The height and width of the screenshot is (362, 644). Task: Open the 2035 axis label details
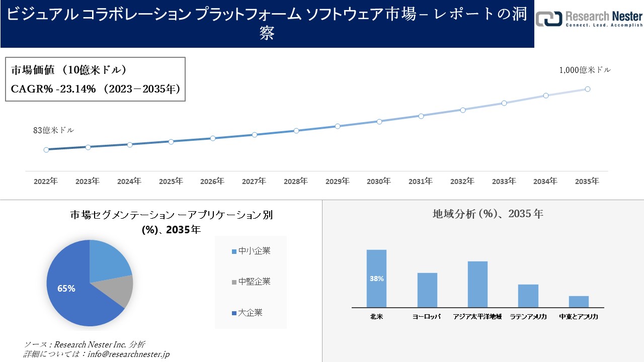587,179
